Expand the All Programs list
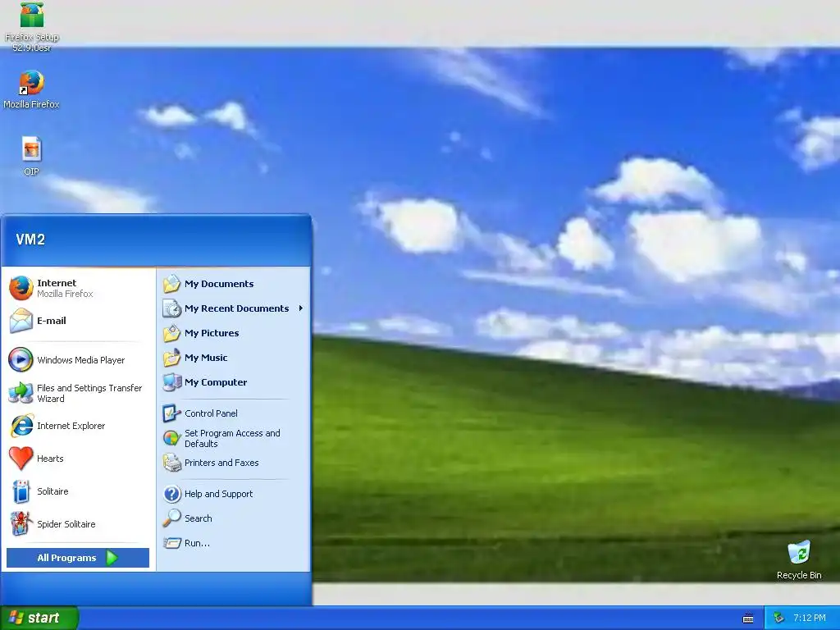Screen dimensions: 840x630 pos(78,558)
